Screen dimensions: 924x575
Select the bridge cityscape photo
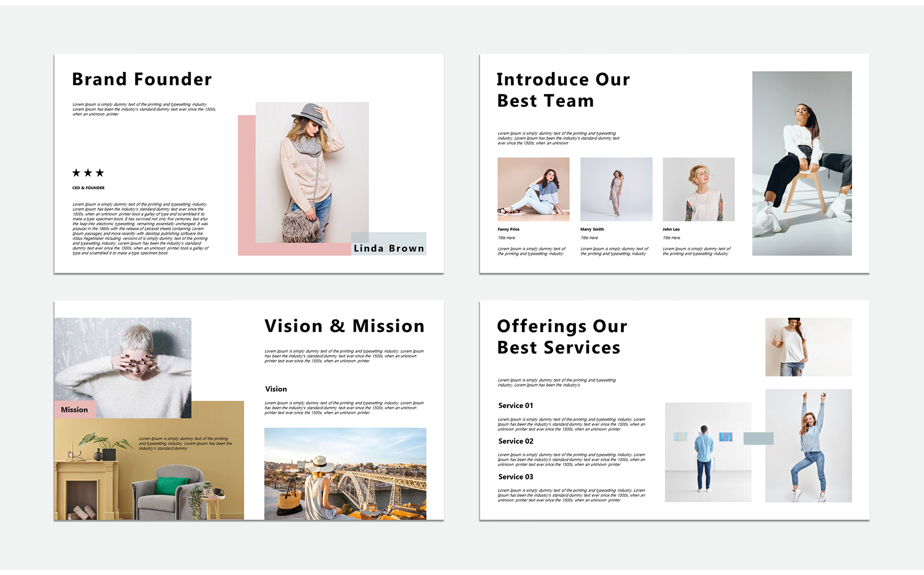[x=345, y=473]
